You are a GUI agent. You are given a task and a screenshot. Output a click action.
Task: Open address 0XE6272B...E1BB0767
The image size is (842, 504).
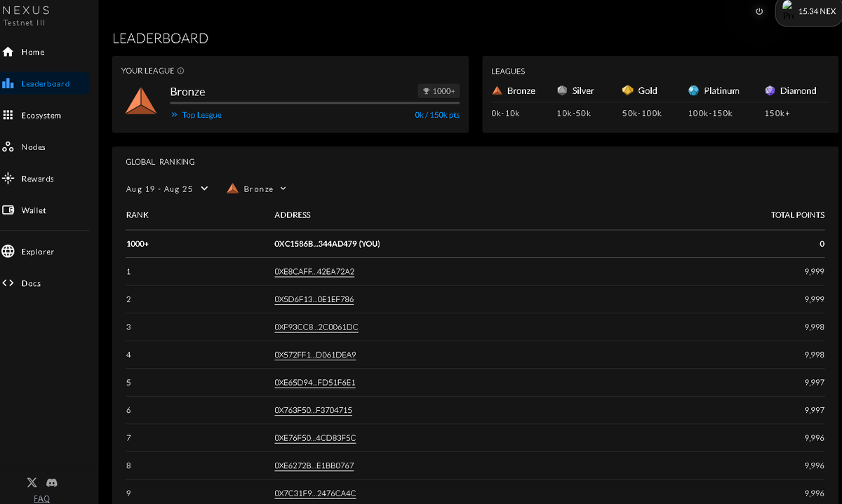pos(314,465)
